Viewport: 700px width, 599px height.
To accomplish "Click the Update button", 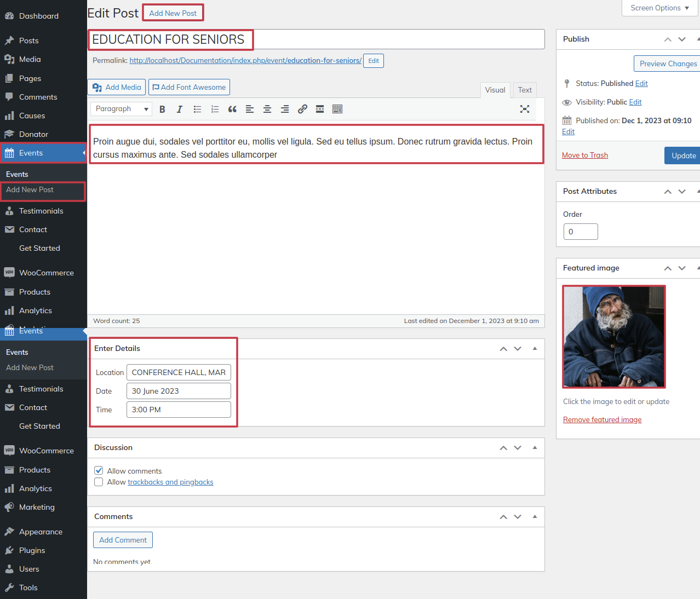I will point(683,155).
